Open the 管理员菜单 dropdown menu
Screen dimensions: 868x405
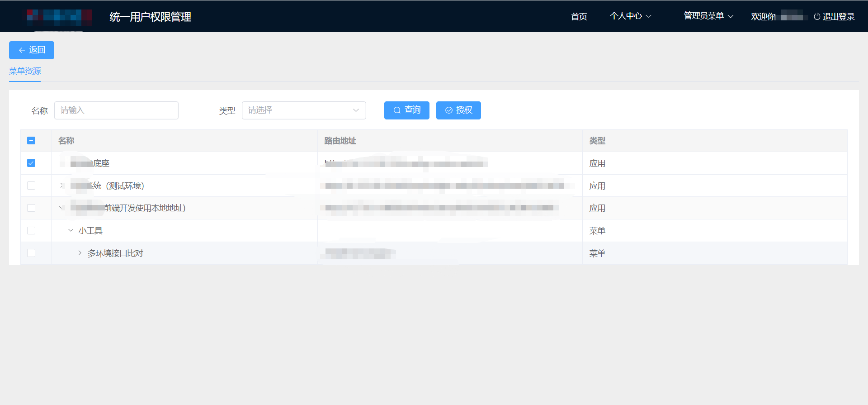[x=708, y=16]
